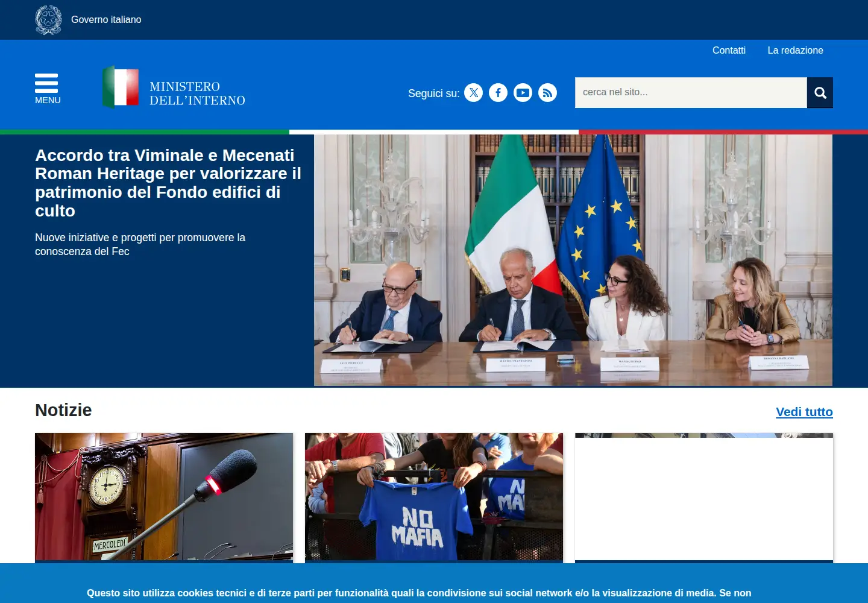The width and height of the screenshot is (868, 603).
Task: Open the news card with the microphone photo
Action: tap(164, 497)
